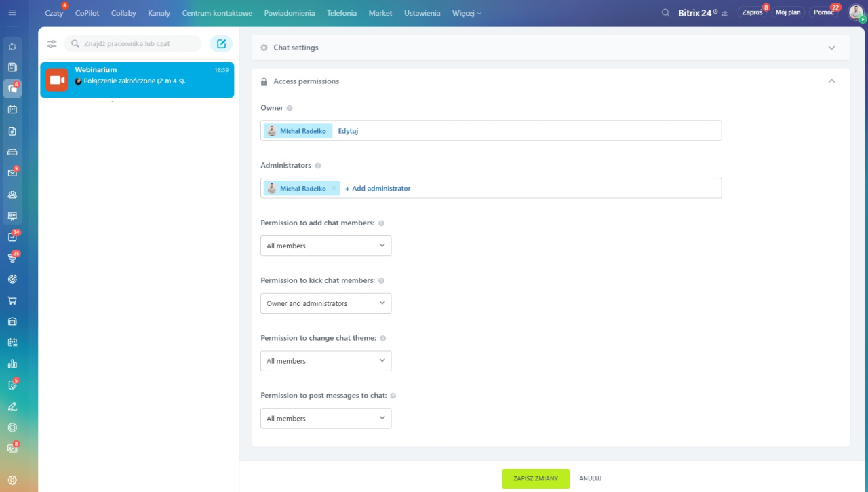Click the ANULUJ button

[590, 478]
